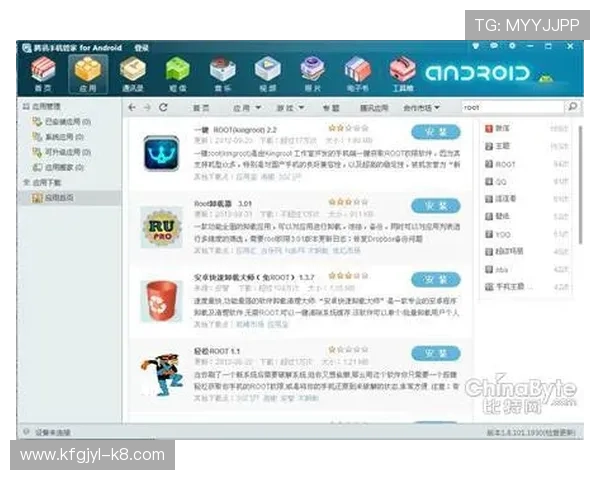The height and width of the screenshot is (480, 600).
Task: Open the 电子书 e-book icon
Action: pyautogui.click(x=357, y=73)
